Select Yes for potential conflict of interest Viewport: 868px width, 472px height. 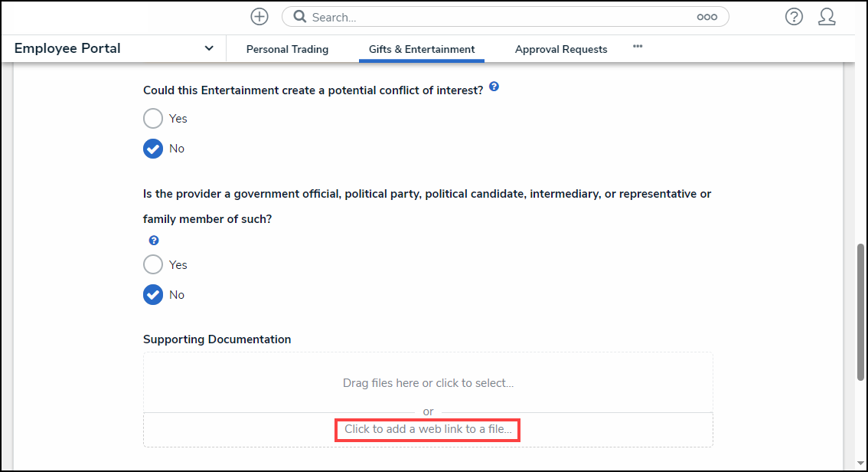[x=153, y=119]
